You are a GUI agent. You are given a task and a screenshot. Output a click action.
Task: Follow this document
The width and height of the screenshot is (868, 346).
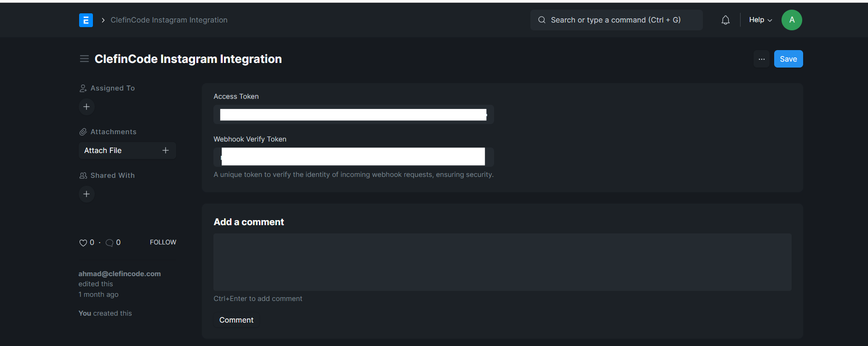[163, 242]
